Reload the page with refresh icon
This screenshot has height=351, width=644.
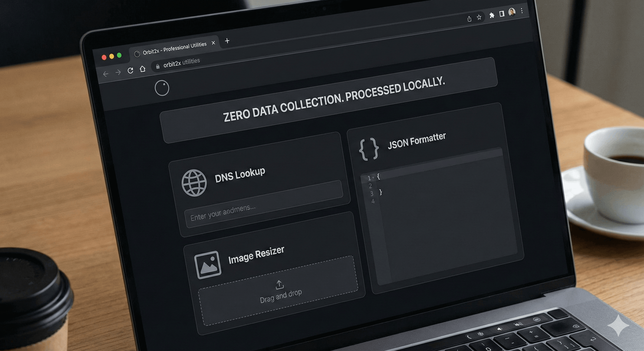pos(130,71)
